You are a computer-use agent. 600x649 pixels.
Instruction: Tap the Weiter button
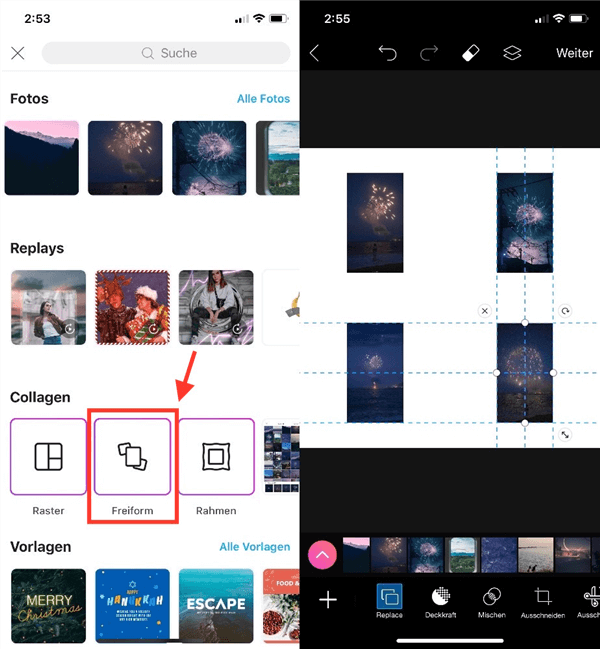pyautogui.click(x=574, y=53)
